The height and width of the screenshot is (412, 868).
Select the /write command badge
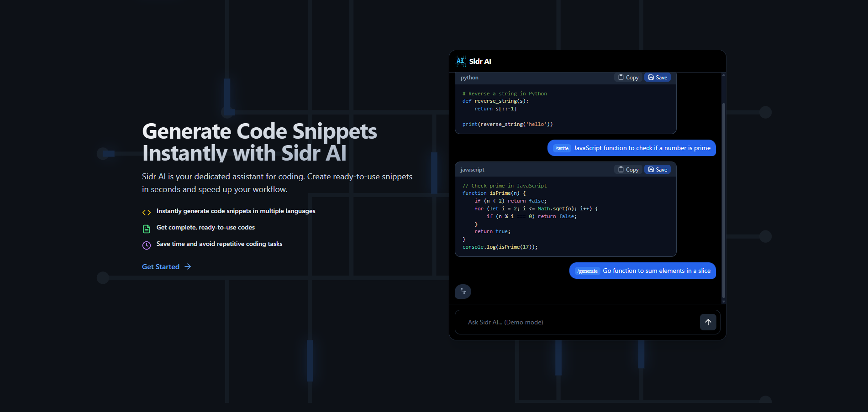coord(562,148)
